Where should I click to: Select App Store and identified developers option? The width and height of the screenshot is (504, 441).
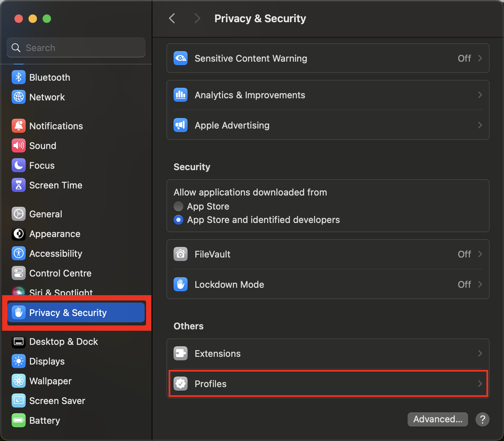point(178,220)
